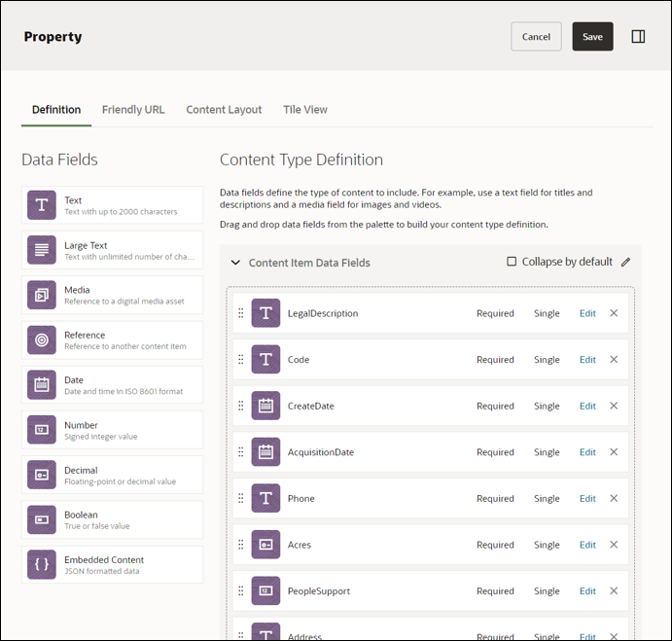This screenshot has height=641, width=672.
Task: Edit the CreateDate field
Action: [x=587, y=406]
